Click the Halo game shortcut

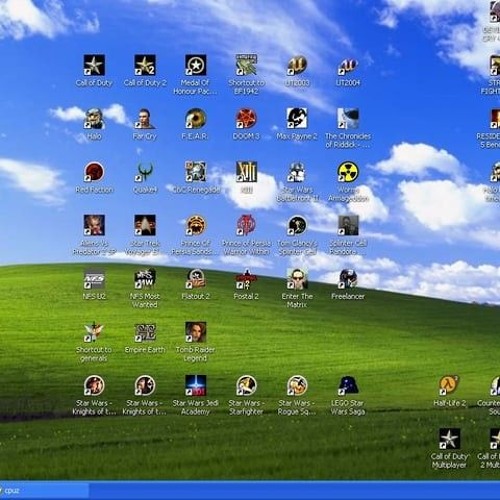coord(94,118)
